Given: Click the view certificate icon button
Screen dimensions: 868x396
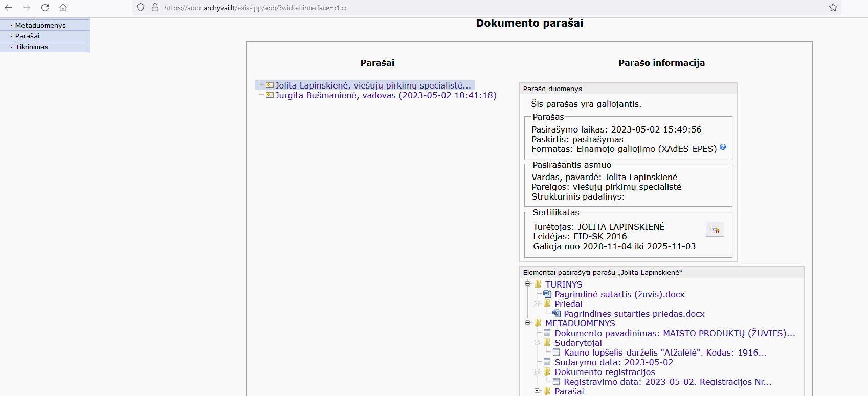Looking at the screenshot, I should coord(715,229).
